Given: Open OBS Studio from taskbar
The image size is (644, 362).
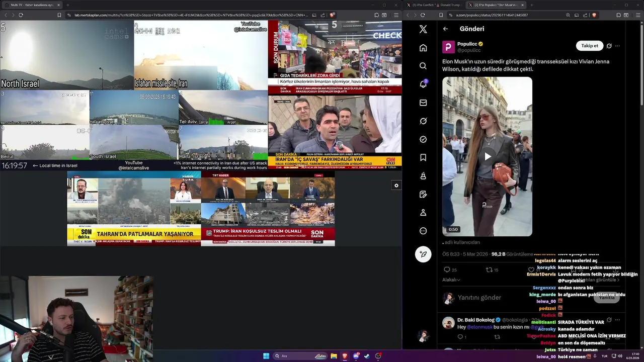Looking at the screenshot, I should (378, 356).
